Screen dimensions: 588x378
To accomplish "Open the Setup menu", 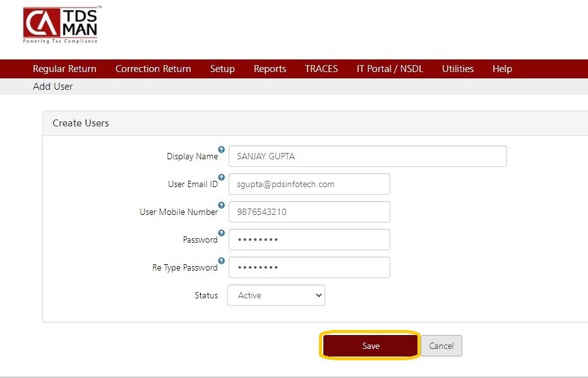I will pos(222,69).
